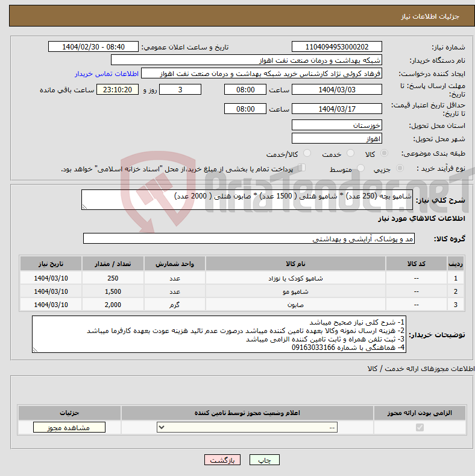Select the کالا/خدمت radio button
The width and height of the screenshot is (475, 476).
(x=307, y=153)
